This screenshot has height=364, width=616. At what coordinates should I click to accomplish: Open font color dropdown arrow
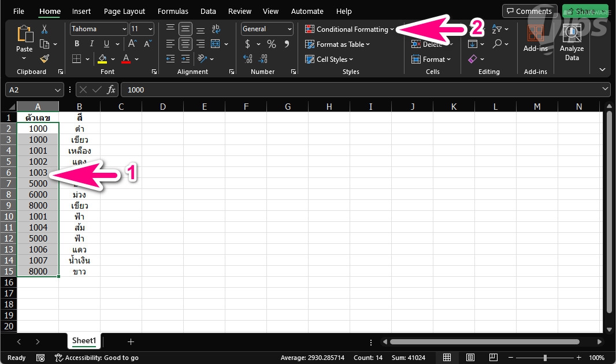tap(137, 60)
